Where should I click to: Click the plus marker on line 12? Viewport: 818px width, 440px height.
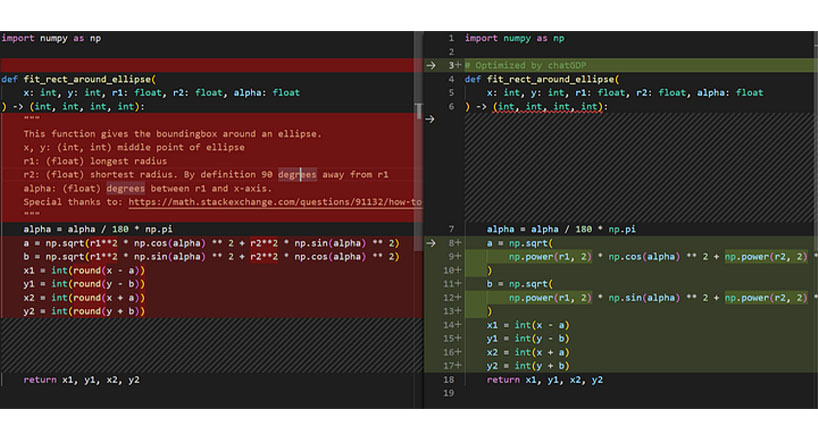459,298
